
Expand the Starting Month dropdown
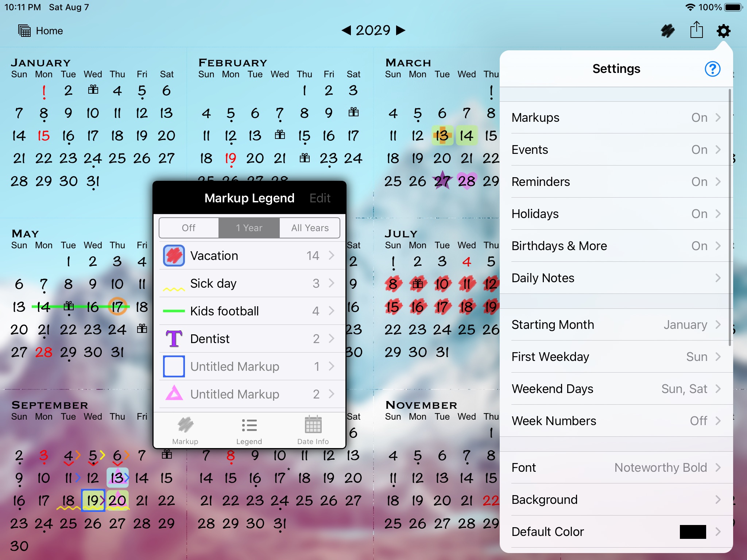616,325
